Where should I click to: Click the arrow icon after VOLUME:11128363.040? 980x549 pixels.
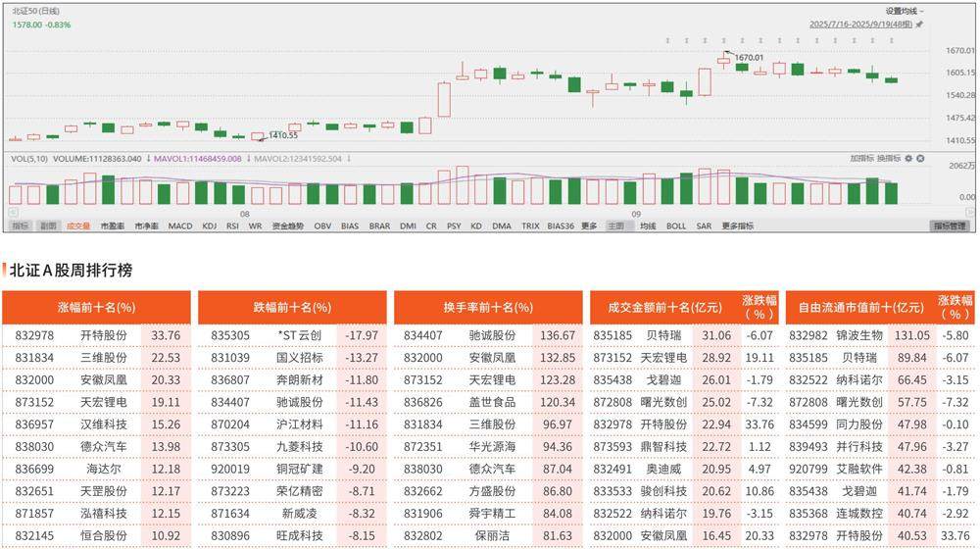(x=148, y=159)
